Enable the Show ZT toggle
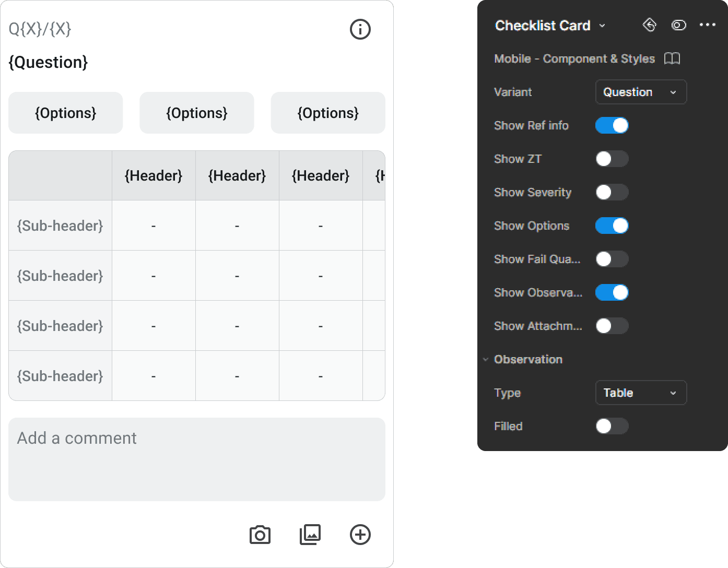Viewport: 728px width, 568px height. click(x=612, y=159)
